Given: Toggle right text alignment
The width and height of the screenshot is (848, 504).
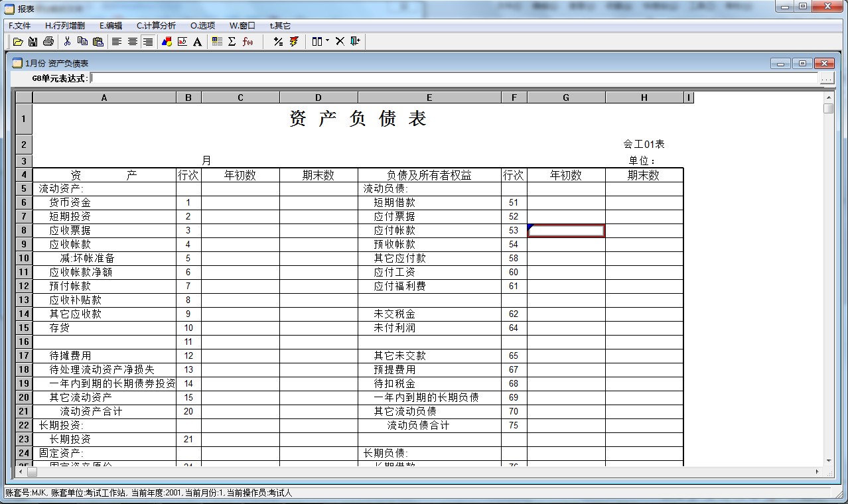Looking at the screenshot, I should 149,41.
